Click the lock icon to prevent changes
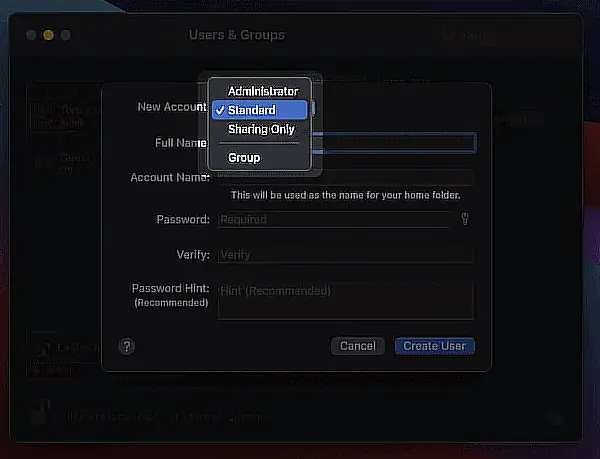 [41, 412]
